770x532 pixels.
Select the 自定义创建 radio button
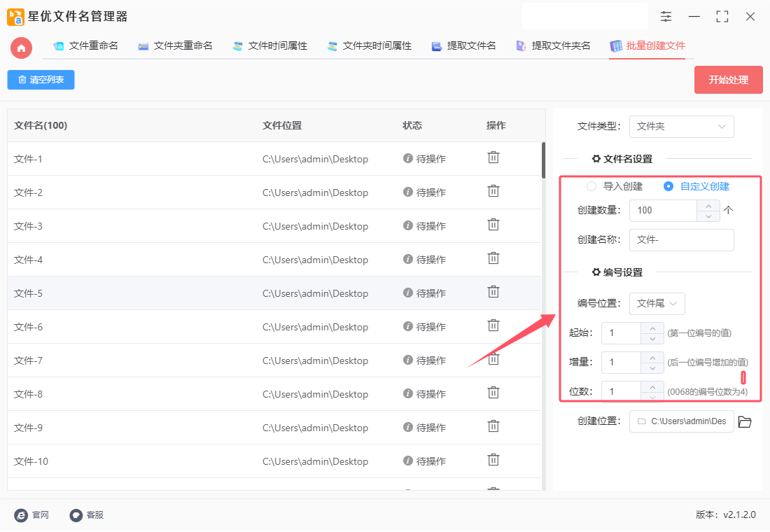pos(668,186)
